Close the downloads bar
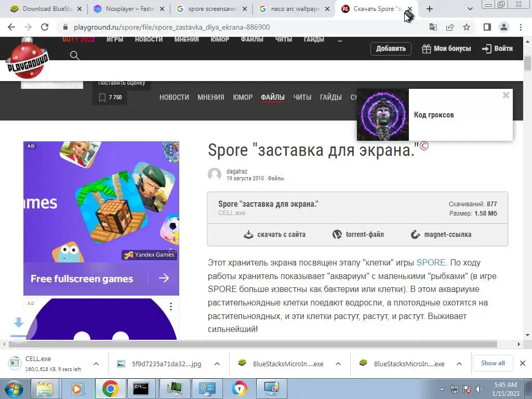Screen dimensions: 532x399 click(523, 363)
